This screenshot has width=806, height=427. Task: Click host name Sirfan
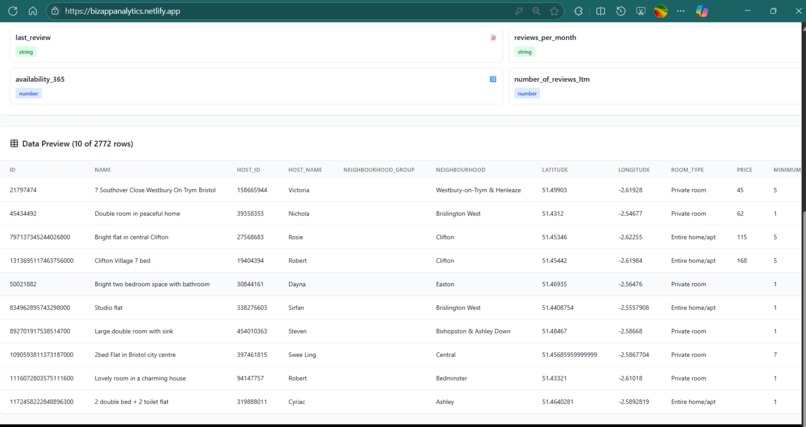pyautogui.click(x=296, y=308)
